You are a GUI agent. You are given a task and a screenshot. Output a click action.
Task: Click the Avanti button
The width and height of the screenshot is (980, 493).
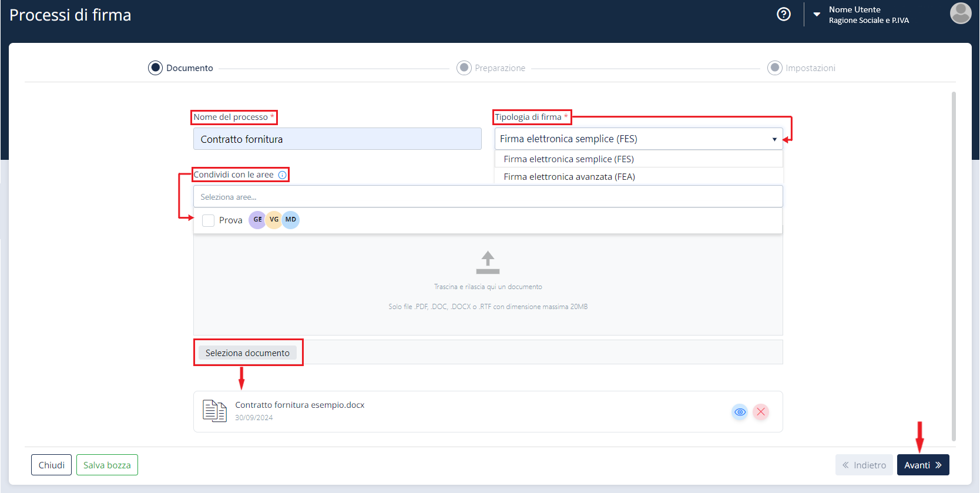[x=923, y=465]
